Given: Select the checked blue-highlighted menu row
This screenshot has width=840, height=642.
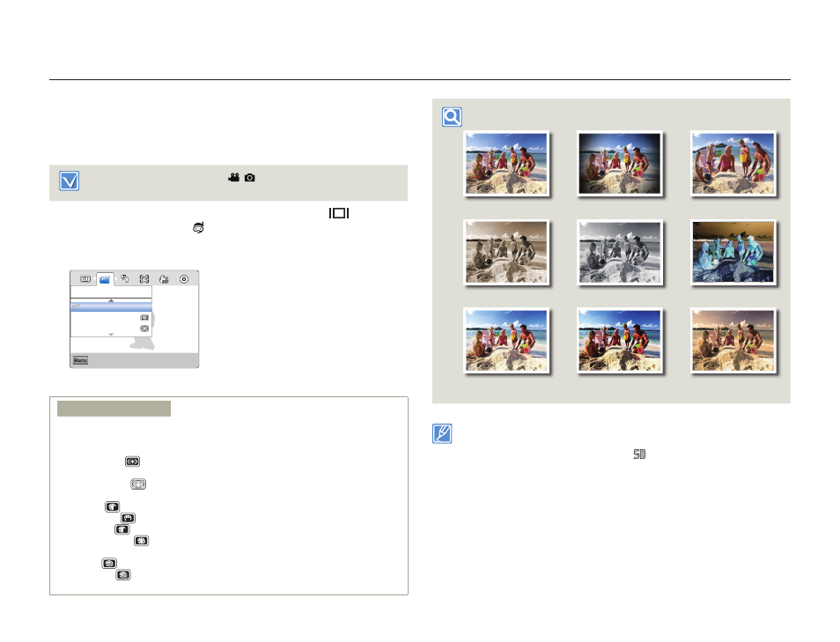Looking at the screenshot, I should [x=111, y=306].
